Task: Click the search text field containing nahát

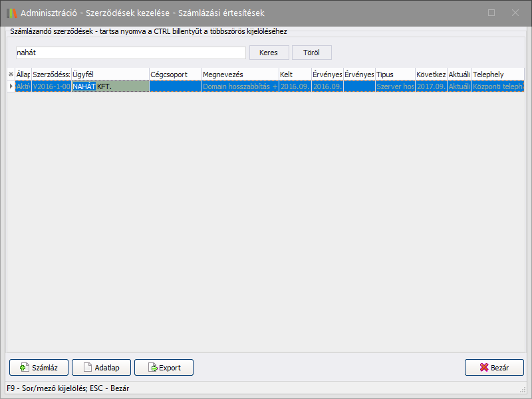Action: click(x=130, y=53)
